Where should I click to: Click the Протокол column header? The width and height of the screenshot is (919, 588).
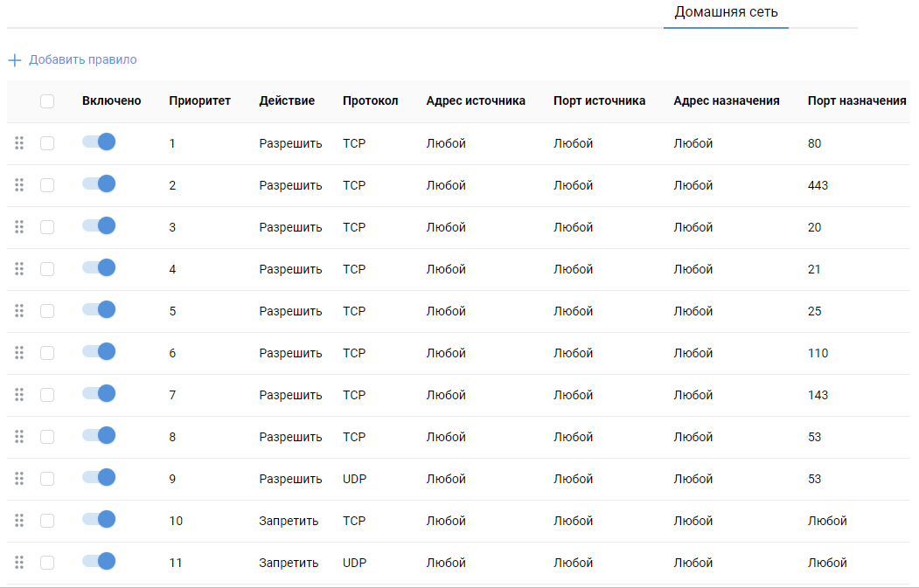coord(370,101)
